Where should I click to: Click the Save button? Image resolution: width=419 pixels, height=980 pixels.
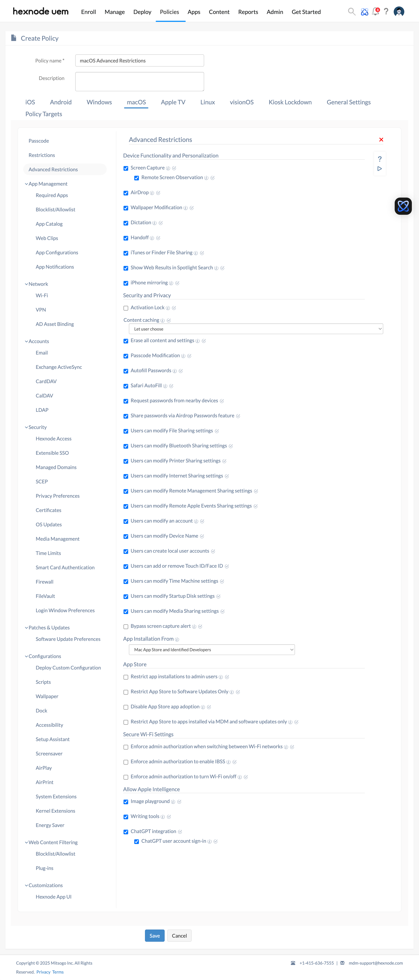(155, 935)
